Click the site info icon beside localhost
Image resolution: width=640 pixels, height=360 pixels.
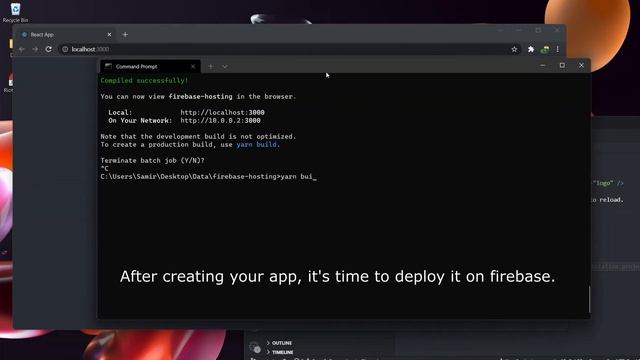coord(65,49)
